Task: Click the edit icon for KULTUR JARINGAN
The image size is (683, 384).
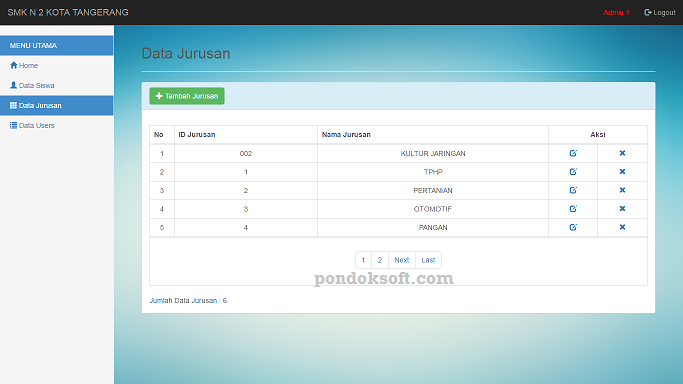Action: click(x=573, y=153)
